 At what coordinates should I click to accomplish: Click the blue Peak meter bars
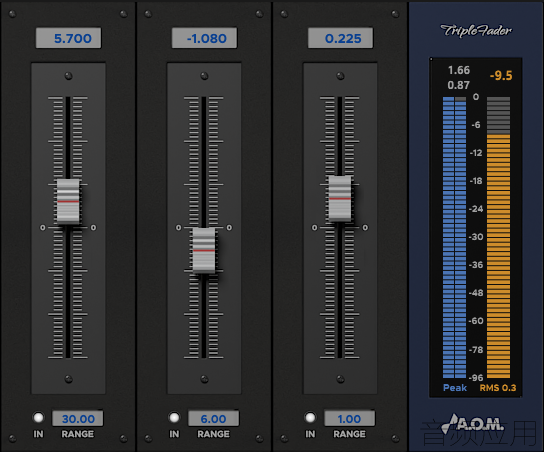pos(454,237)
